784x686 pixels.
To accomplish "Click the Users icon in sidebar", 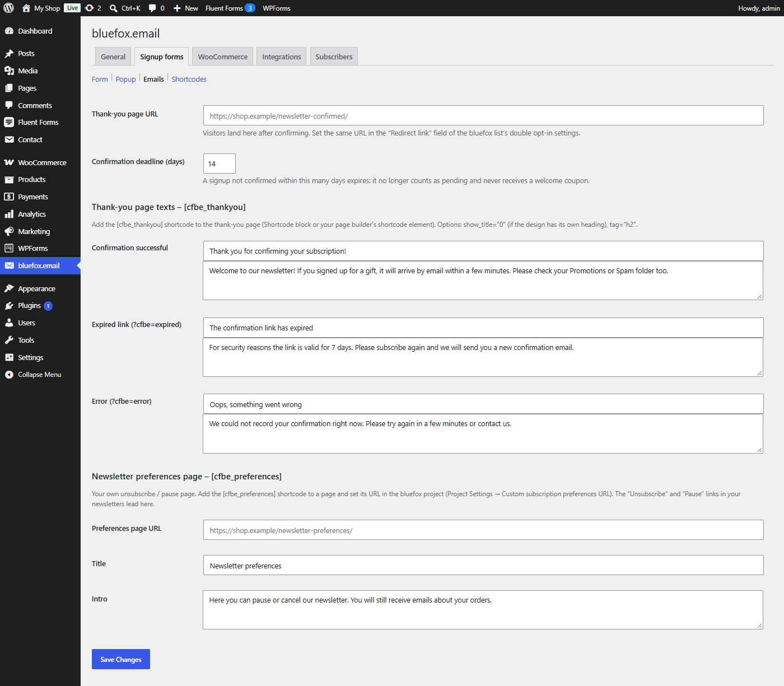I will [9, 323].
